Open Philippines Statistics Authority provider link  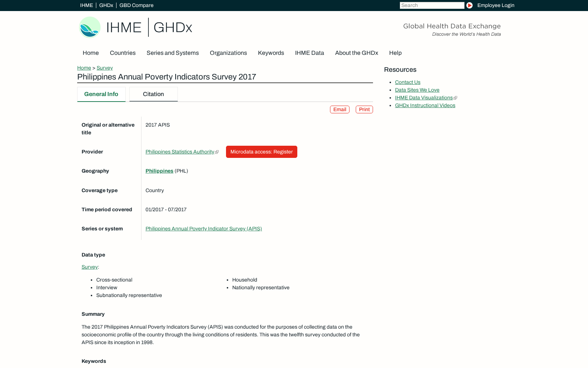tap(180, 152)
